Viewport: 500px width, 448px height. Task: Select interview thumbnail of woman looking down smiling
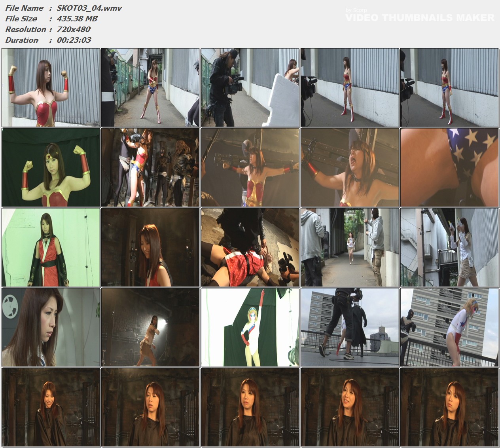click(x=51, y=407)
